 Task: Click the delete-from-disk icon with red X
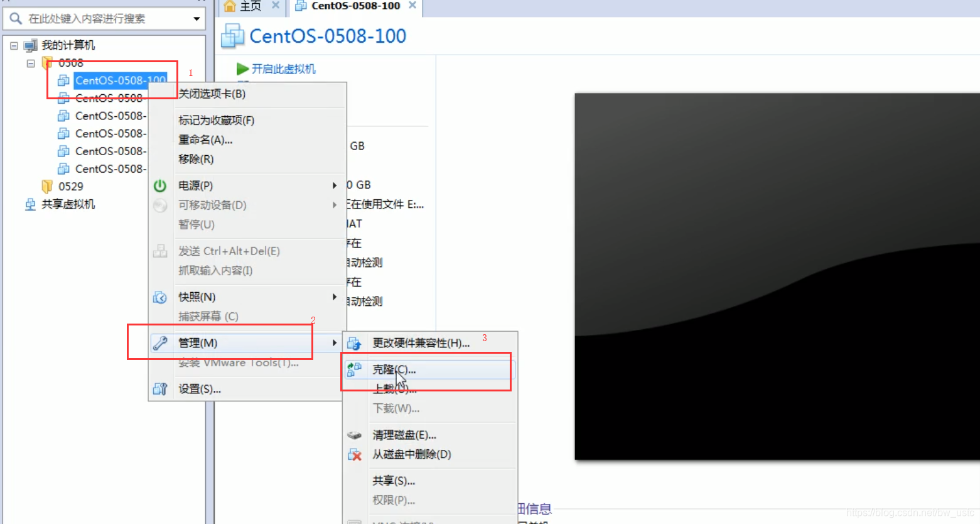tap(355, 455)
